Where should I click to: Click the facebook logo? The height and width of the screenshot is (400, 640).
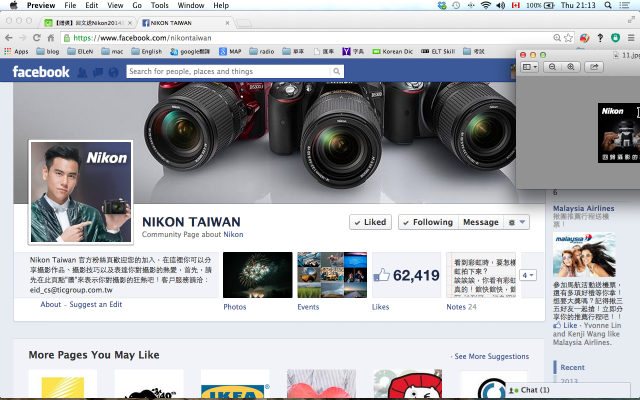(41, 72)
